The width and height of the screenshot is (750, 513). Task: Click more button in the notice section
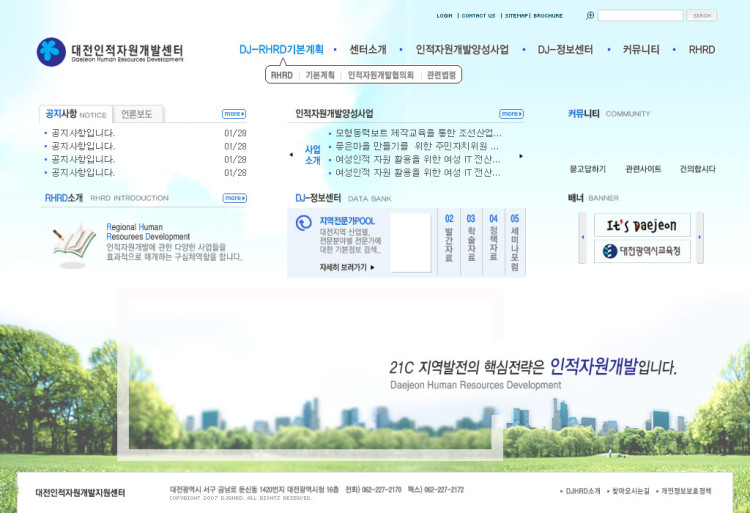(234, 114)
